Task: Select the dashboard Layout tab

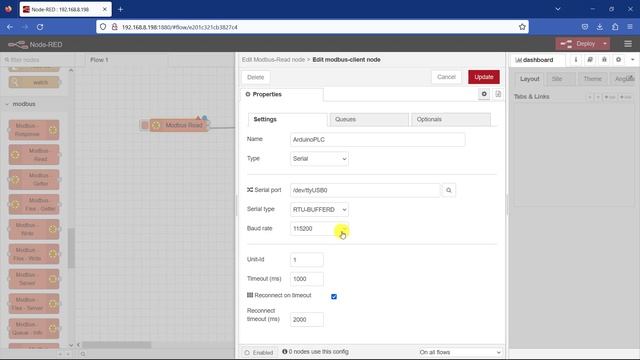Action: pyautogui.click(x=529, y=79)
